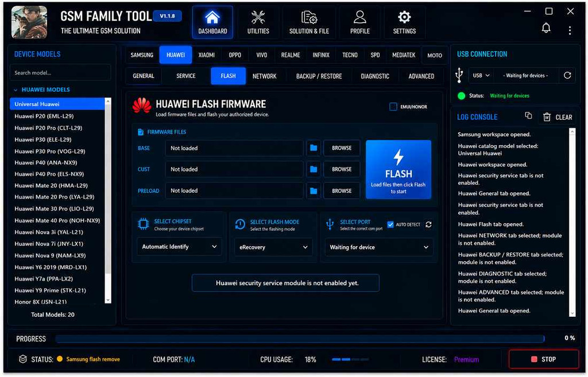Open Solution & File icon
Image resolution: width=588 pixels, height=377 pixels.
coord(309,17)
